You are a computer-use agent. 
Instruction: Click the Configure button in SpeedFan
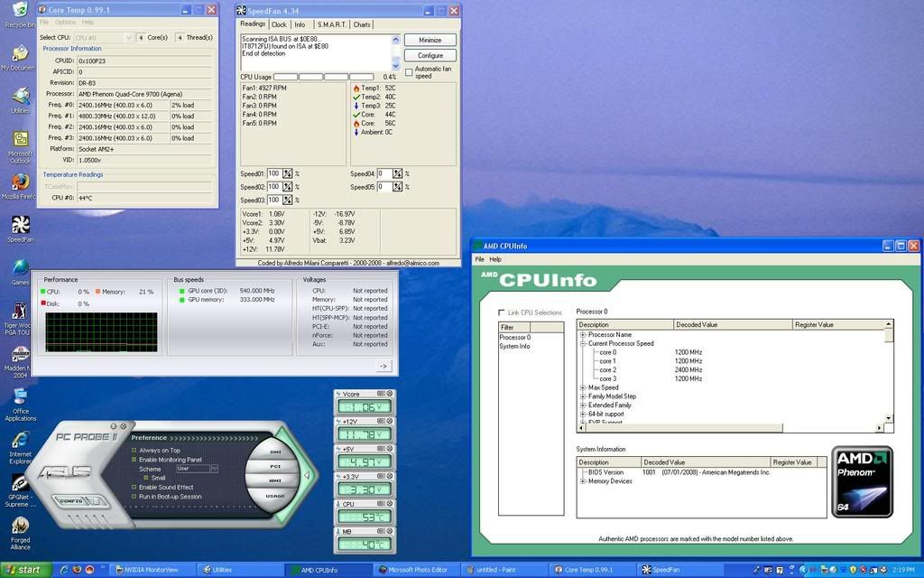tap(430, 55)
